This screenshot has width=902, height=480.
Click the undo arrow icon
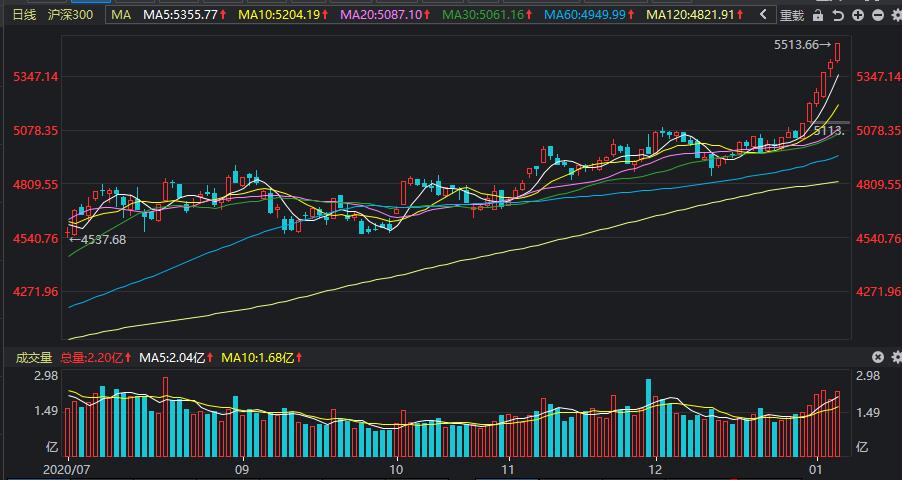(838, 16)
